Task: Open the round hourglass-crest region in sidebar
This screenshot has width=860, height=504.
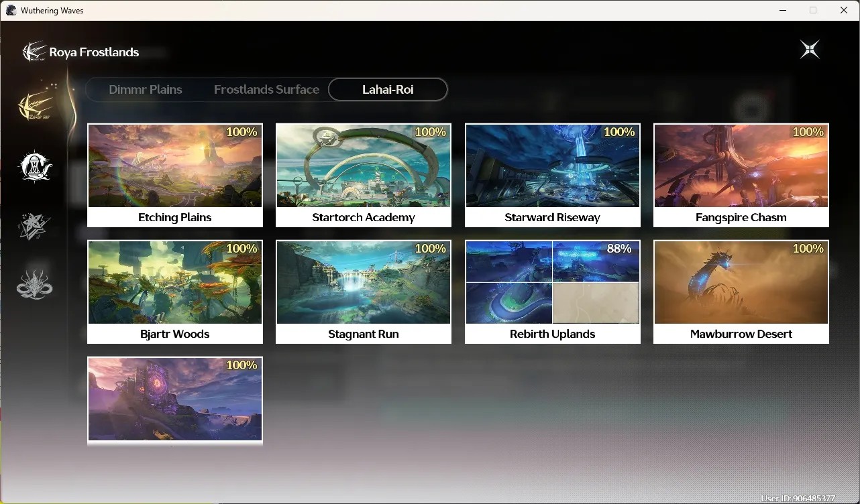Action: [35, 166]
